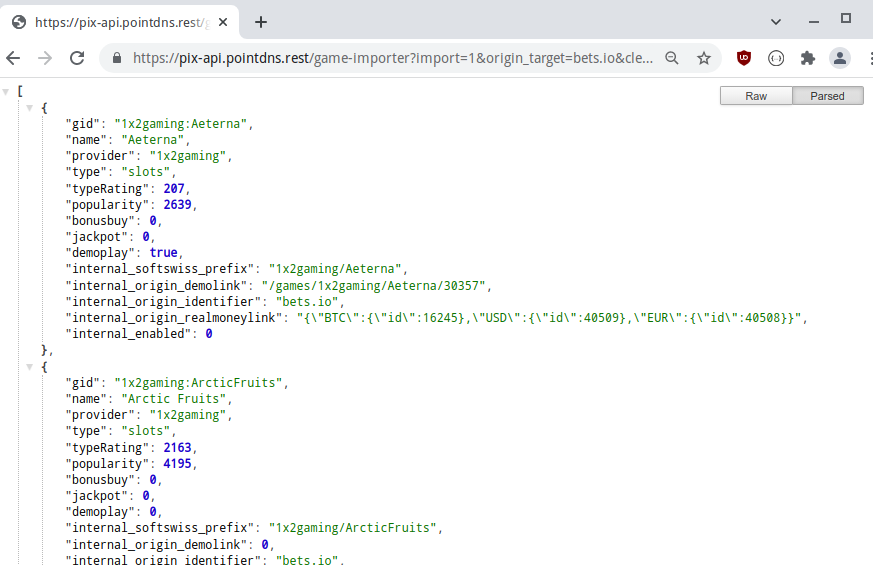The height and width of the screenshot is (565, 873).
Task: Open the uBlock Origin extension
Action: (x=744, y=58)
